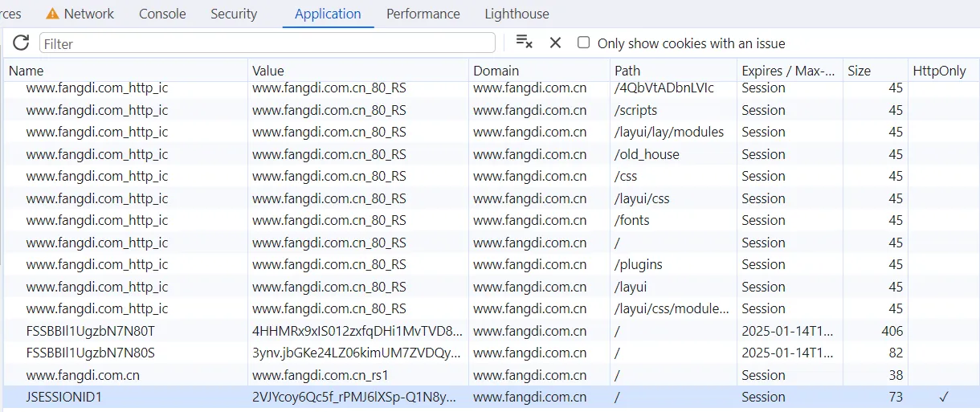Select the FSSBBIl1UgzbN7N80T cookie
Viewport: 980px width, 412px height.
[91, 331]
